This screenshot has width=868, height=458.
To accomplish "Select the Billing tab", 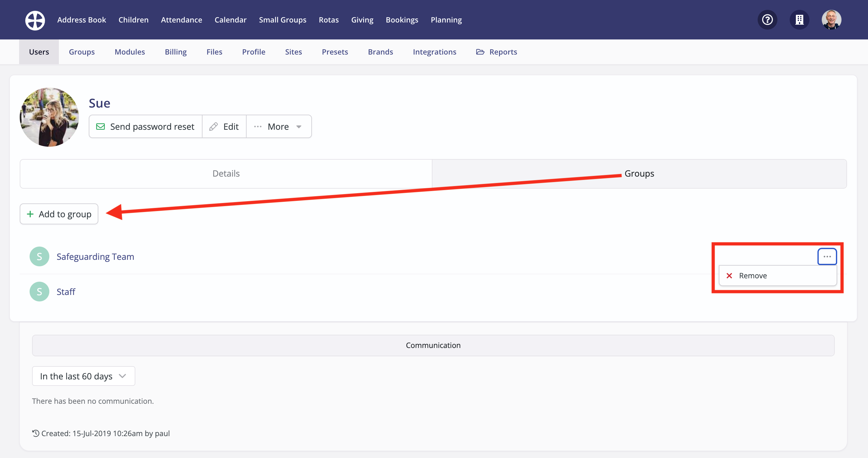I will 176,51.
